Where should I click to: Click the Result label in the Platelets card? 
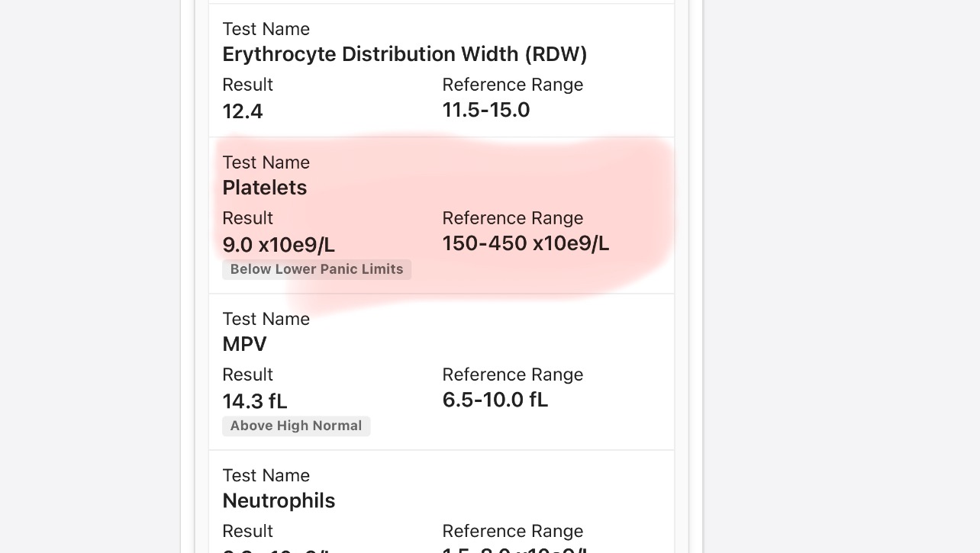click(247, 218)
